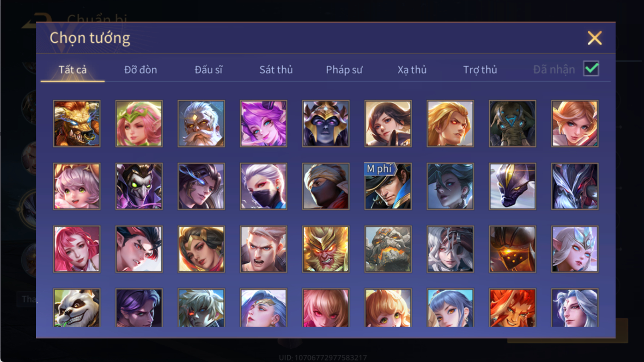Select the stone golem hero portrait
This screenshot has width=644, height=362.
click(x=388, y=249)
